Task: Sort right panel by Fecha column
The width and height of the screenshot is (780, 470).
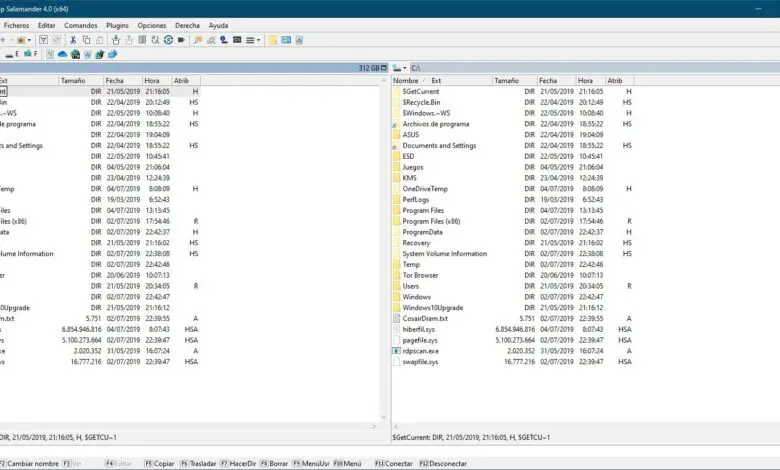Action: pyautogui.click(x=556, y=81)
